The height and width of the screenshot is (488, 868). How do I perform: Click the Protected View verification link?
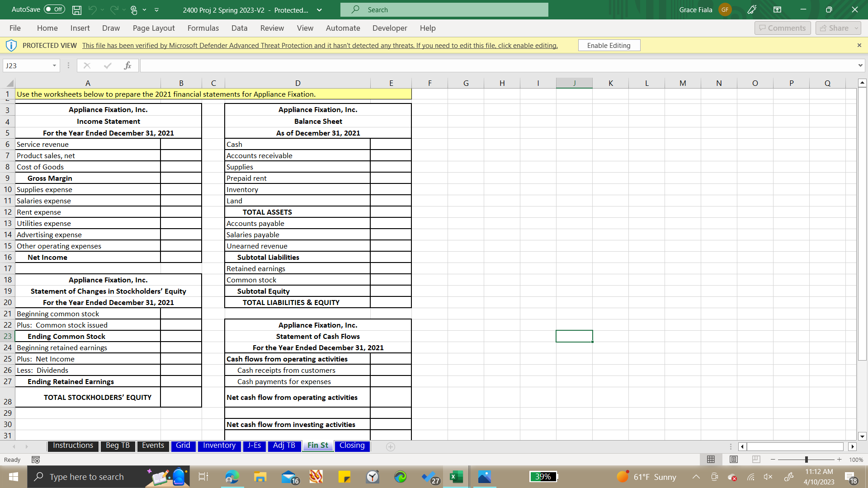[320, 45]
